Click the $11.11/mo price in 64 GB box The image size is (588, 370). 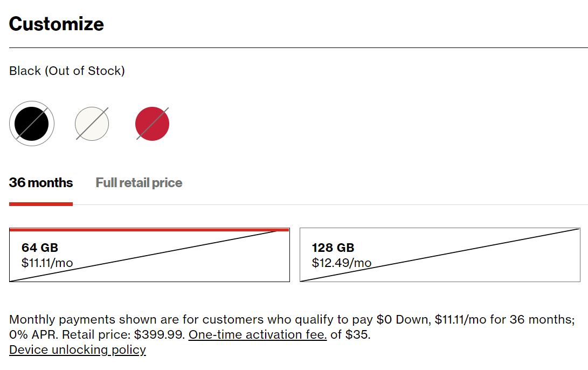47,263
